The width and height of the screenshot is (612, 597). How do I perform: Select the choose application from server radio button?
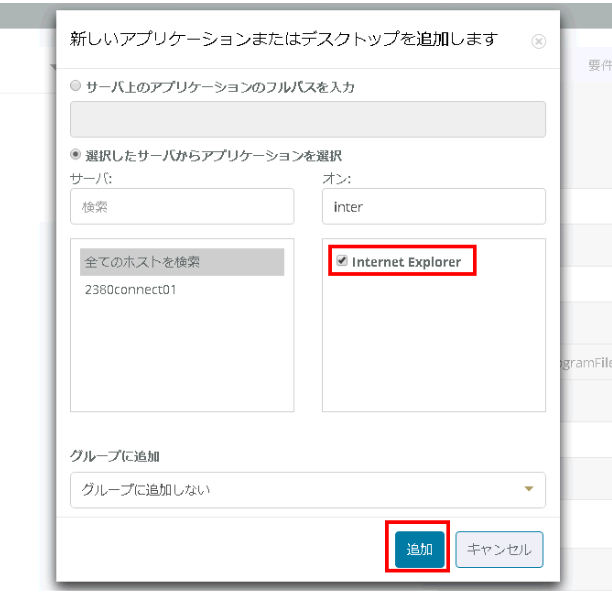76,155
